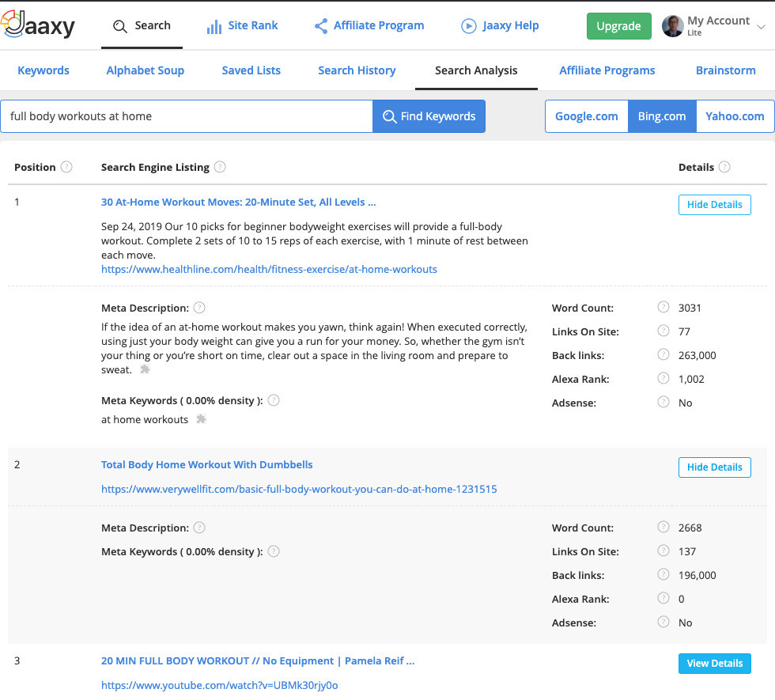Screen dimensions: 775x700
Task: Open the 'Total Body Home Workout With Dumbbells' title
Action: tap(206, 465)
